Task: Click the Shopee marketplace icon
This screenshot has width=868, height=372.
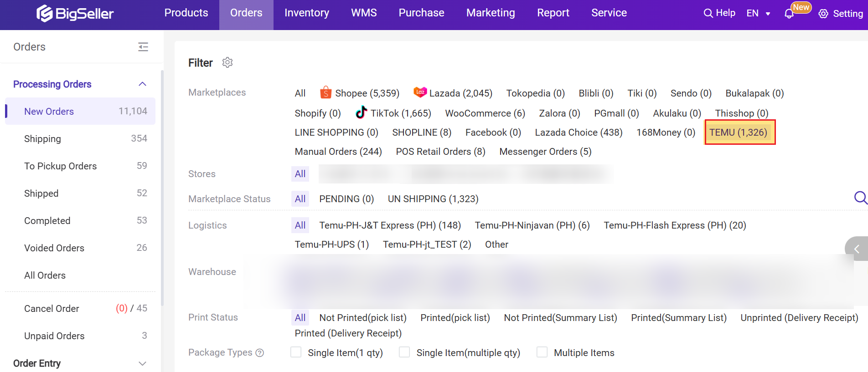Action: 325,92
